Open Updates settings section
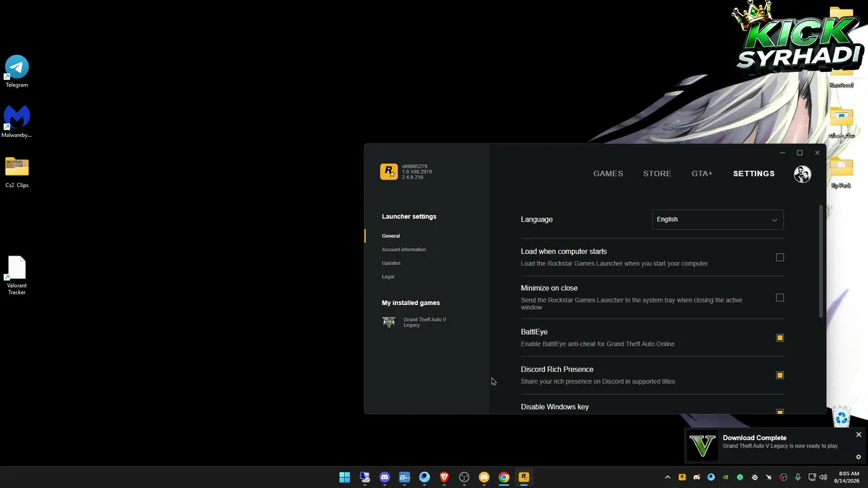This screenshot has height=488, width=868. coord(391,263)
